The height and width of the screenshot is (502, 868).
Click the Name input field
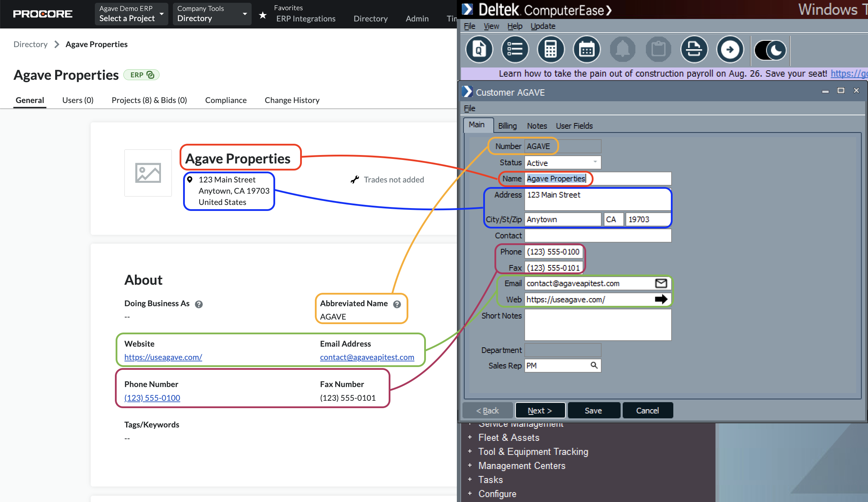pyautogui.click(x=598, y=179)
